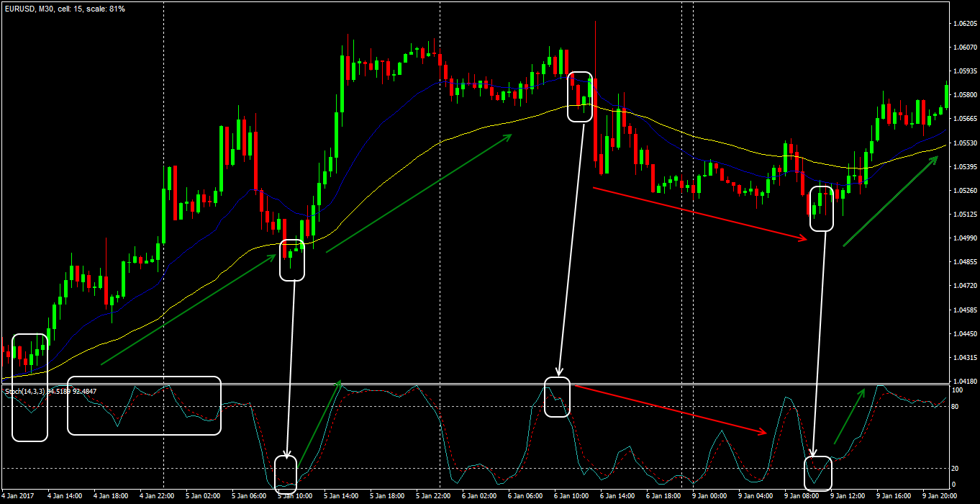Select the long red arrow on price chart
Viewport: 980px width, 504px height.
click(x=698, y=213)
